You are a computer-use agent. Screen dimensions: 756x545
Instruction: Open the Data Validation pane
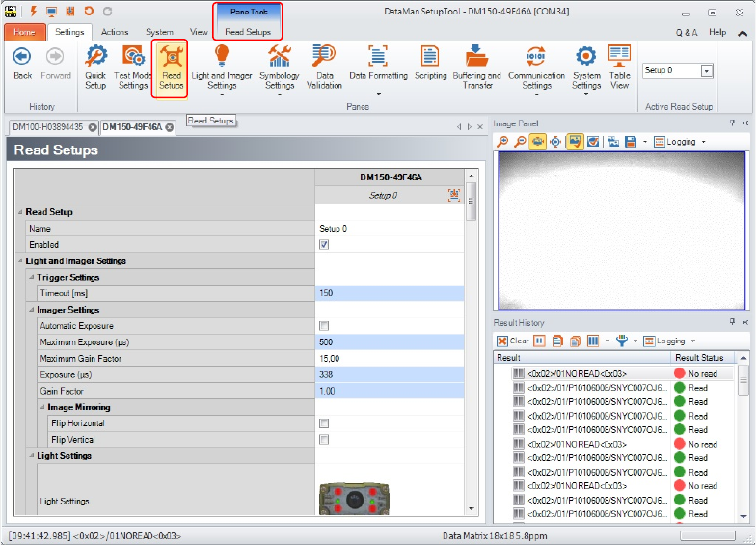click(x=324, y=68)
